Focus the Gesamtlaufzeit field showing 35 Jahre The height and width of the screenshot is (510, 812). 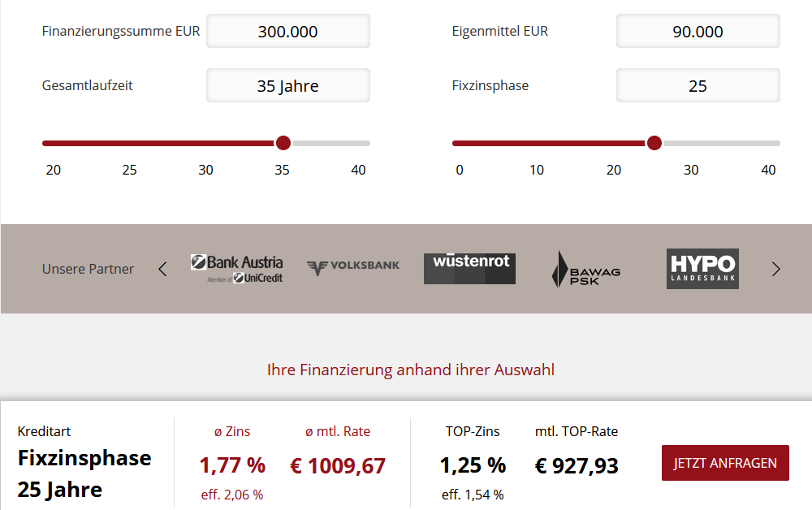[288, 85]
